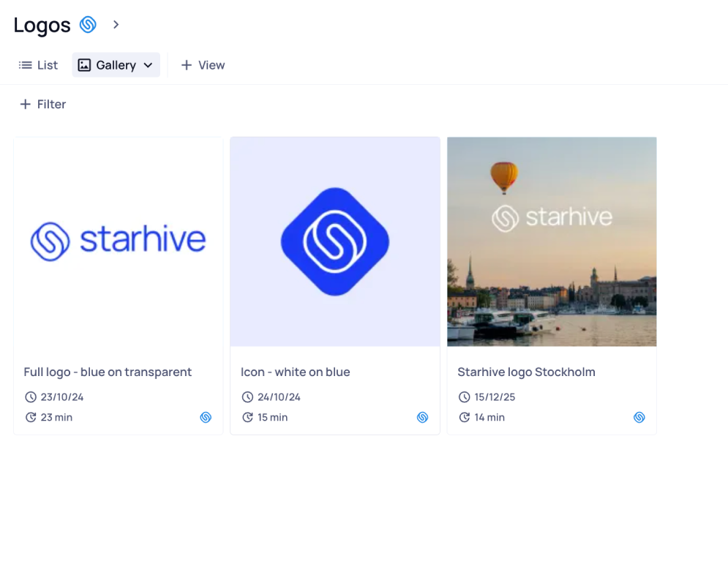Open the white on blue icon thumbnail
This screenshot has height=578, width=728.
tap(335, 241)
